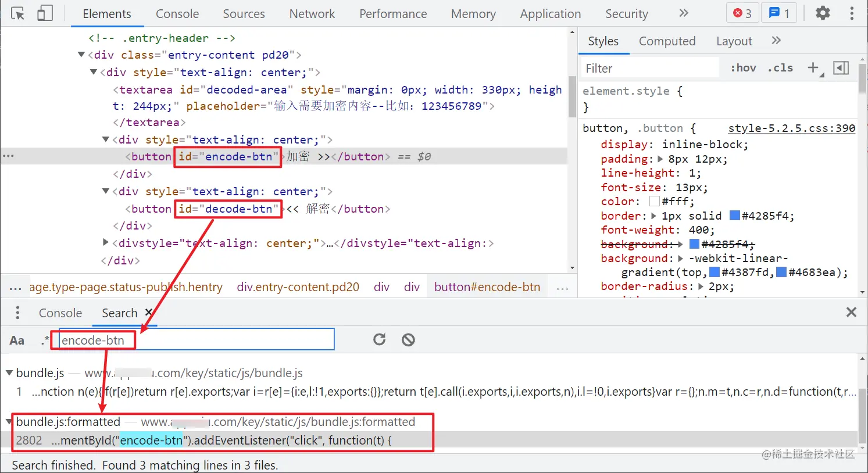Toggle match case Aa option
The height and width of the screenshot is (473, 868).
click(17, 341)
